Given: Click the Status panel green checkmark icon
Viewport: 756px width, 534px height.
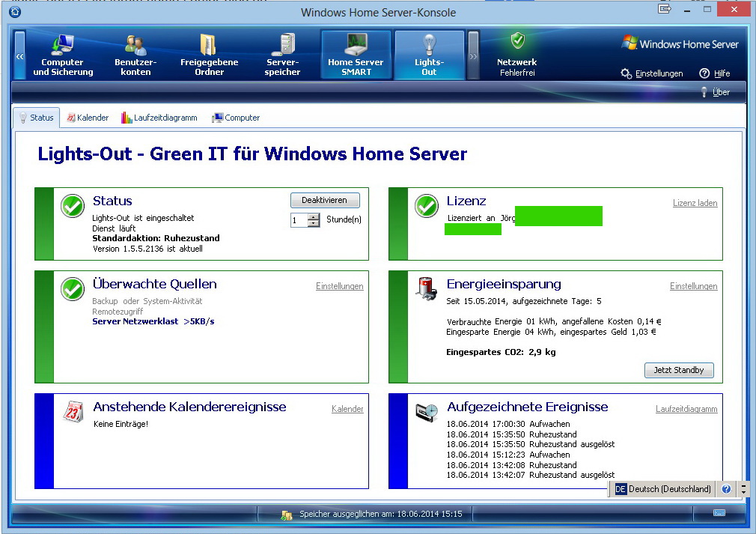Looking at the screenshot, I should point(73,206).
